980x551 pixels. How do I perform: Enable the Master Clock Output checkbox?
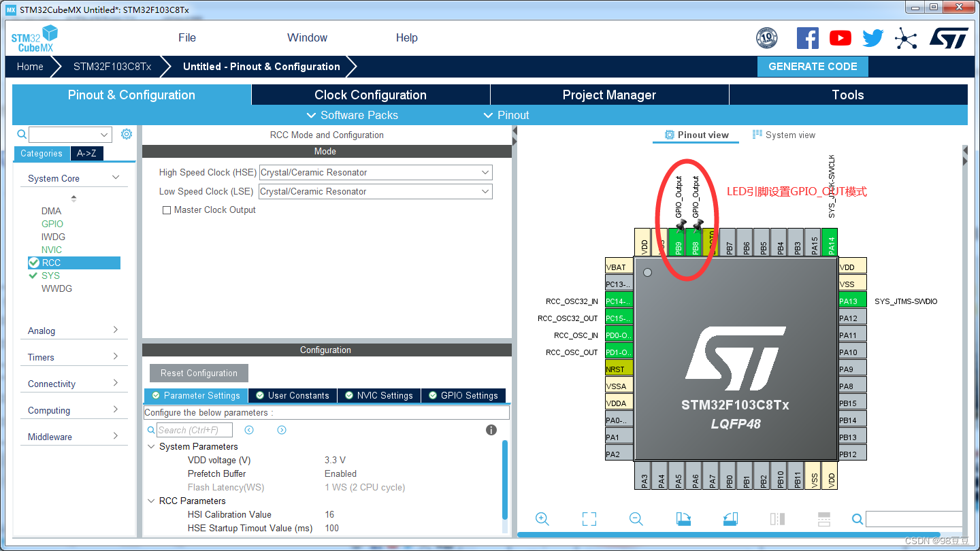(x=166, y=210)
